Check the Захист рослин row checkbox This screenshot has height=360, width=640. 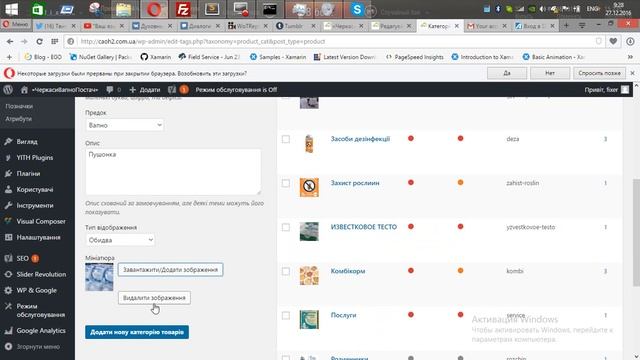coord(286,183)
